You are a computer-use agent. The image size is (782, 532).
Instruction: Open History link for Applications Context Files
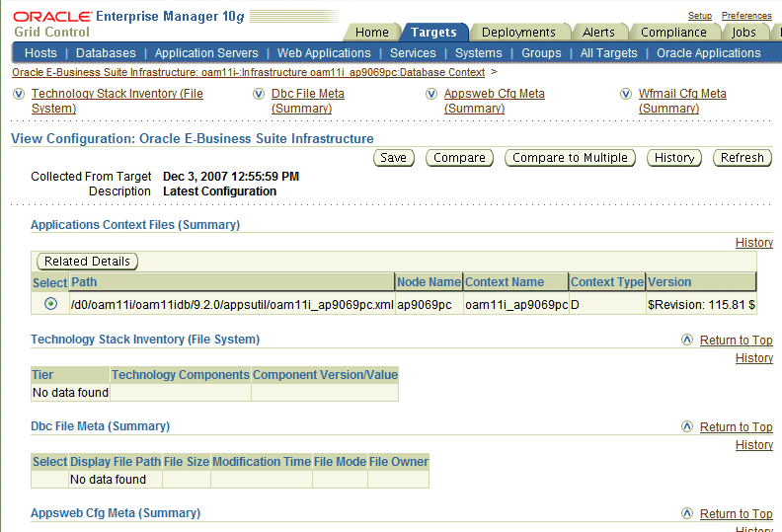(754, 243)
